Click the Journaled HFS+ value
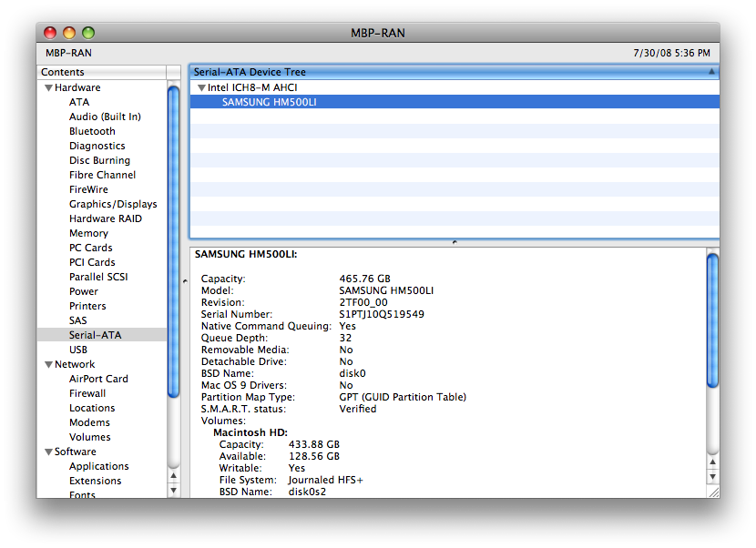 325,480
